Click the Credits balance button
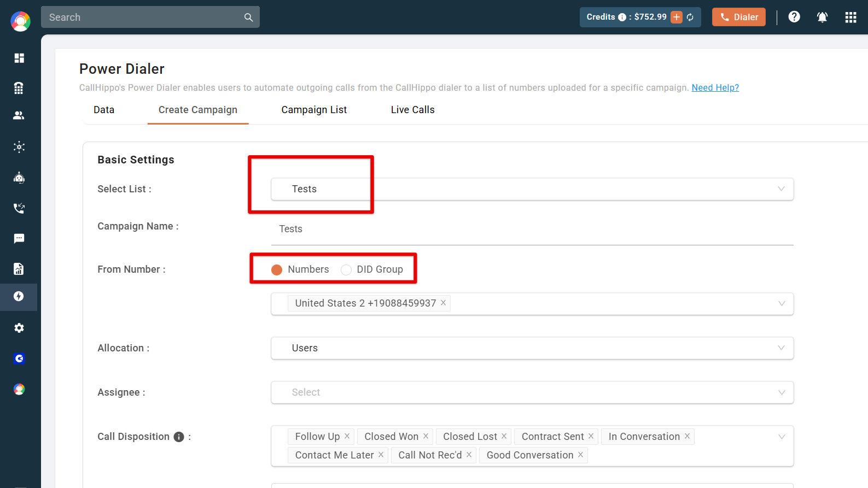The height and width of the screenshot is (488, 868). click(x=640, y=17)
